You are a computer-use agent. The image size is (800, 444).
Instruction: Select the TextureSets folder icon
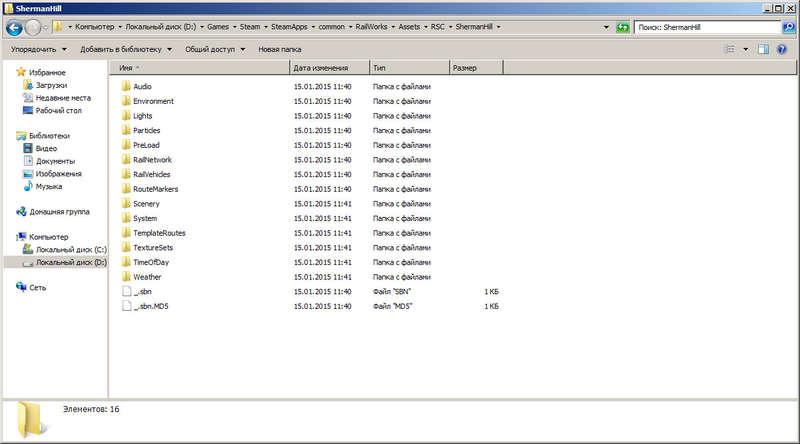[x=126, y=247]
